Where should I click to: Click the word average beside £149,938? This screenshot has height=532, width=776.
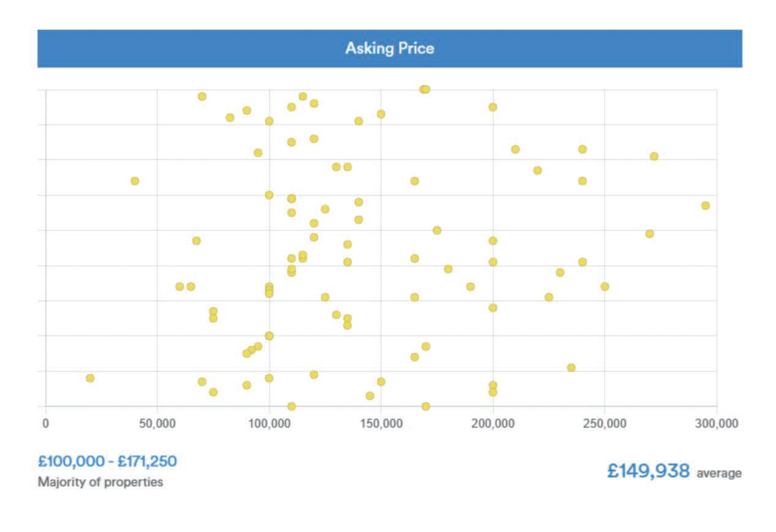719,473
